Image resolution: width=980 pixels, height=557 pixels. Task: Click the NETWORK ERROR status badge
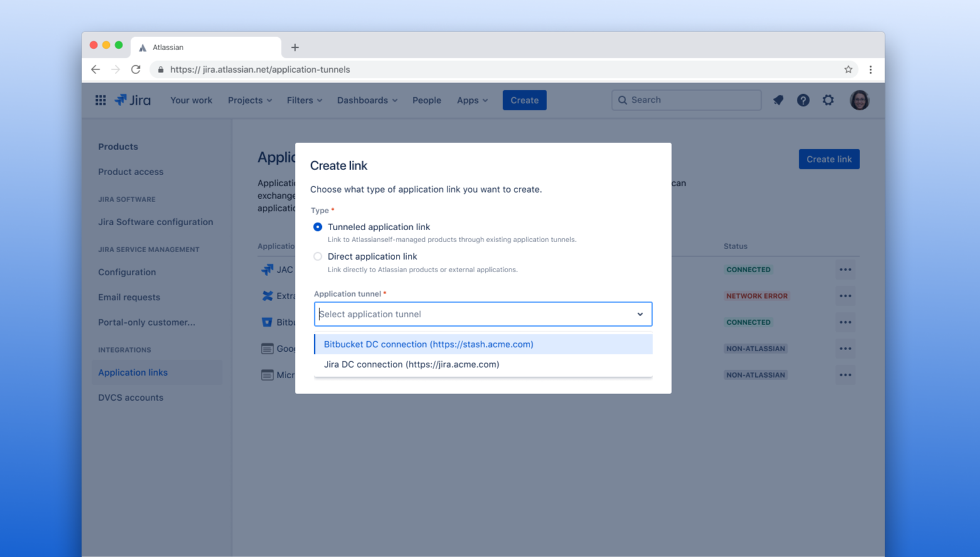(757, 296)
